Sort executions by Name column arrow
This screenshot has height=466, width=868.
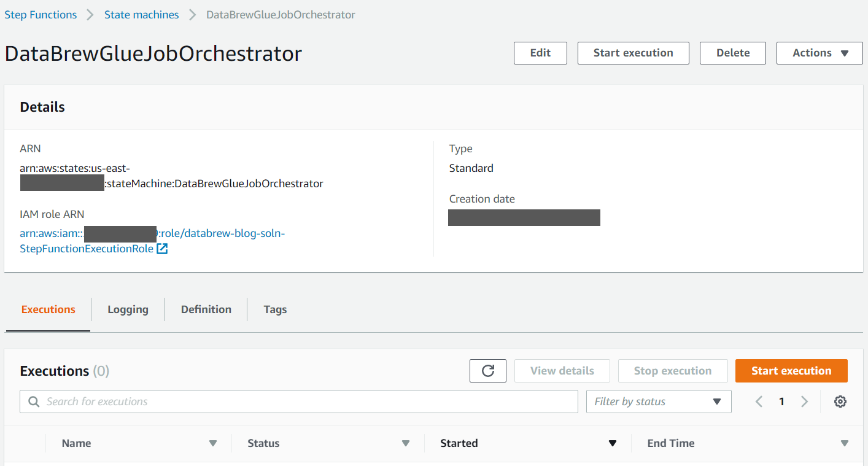tap(213, 443)
